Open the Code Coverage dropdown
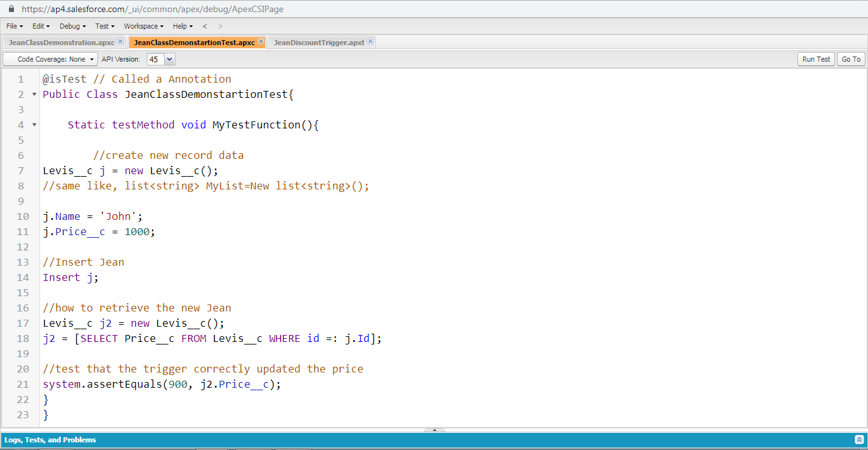The image size is (868, 450). (51, 59)
